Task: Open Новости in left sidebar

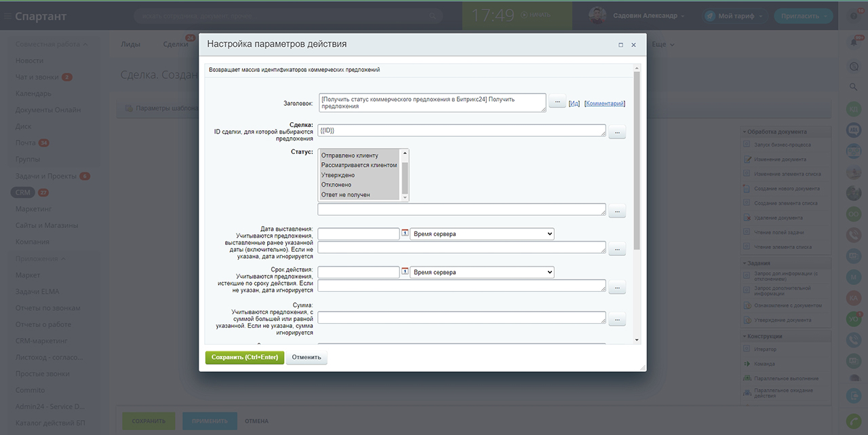Action: (x=29, y=60)
